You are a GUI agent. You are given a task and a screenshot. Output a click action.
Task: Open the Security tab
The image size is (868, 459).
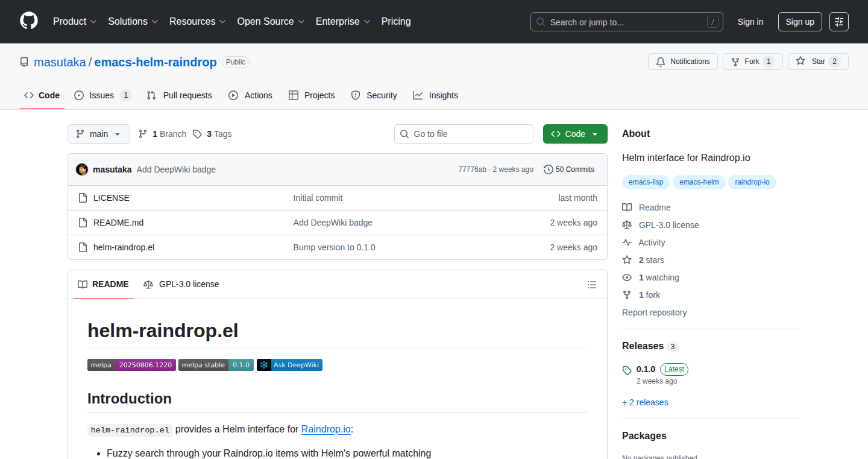(x=374, y=95)
